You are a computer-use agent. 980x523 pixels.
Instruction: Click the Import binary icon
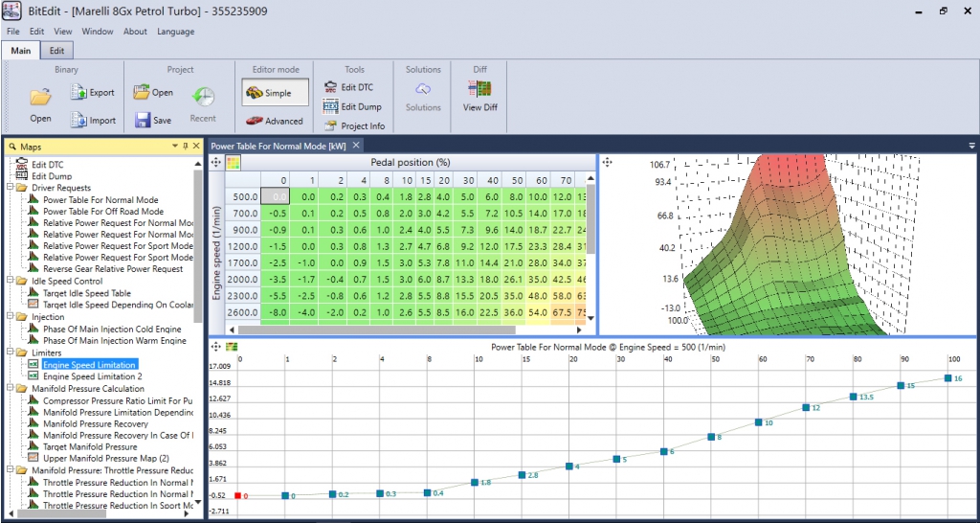tap(78, 120)
